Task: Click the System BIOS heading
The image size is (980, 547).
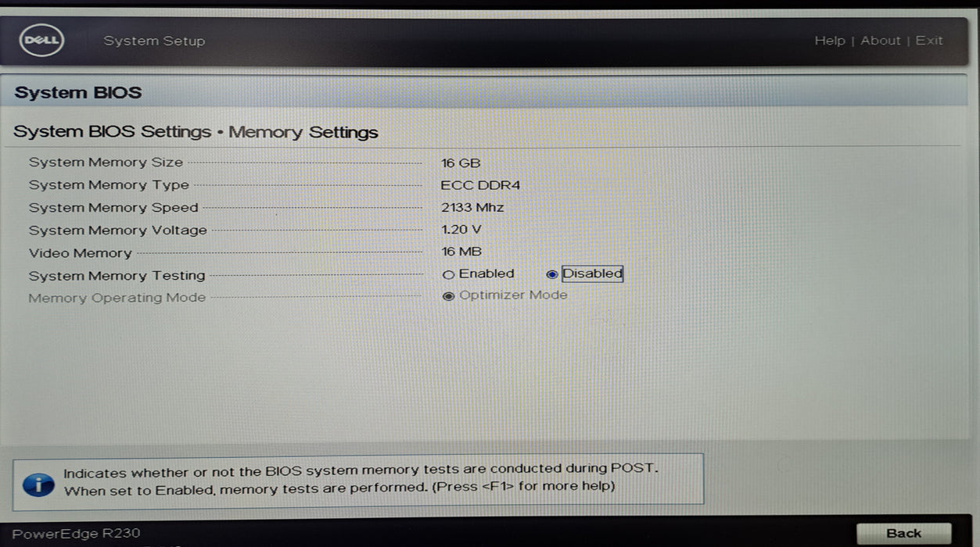Action: pos(78,92)
